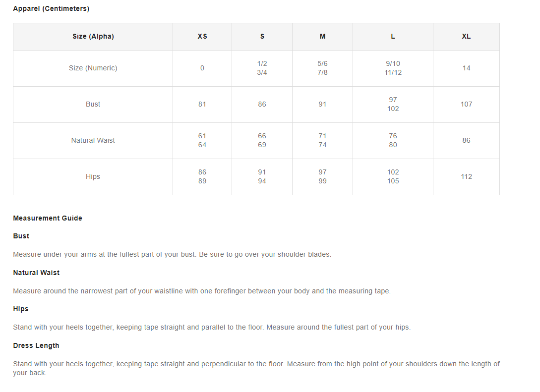The height and width of the screenshot is (392, 540).
Task: Click the Size (Alpha) header cell
Action: tap(93, 37)
